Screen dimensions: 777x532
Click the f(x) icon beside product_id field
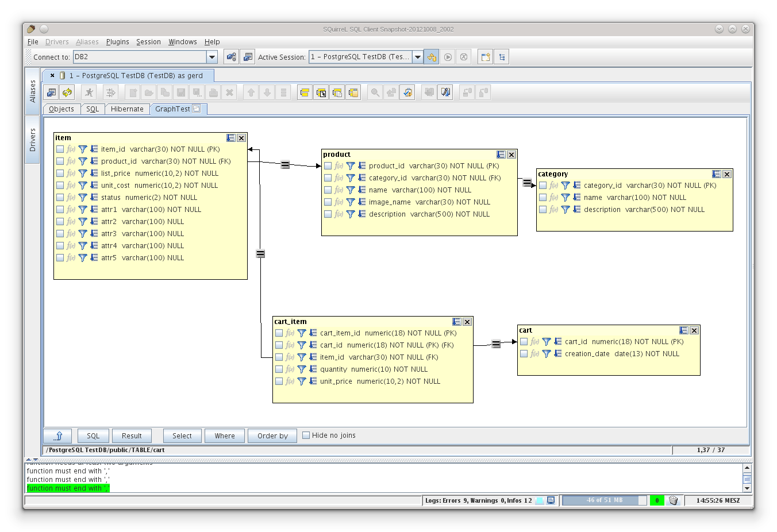[337, 165]
